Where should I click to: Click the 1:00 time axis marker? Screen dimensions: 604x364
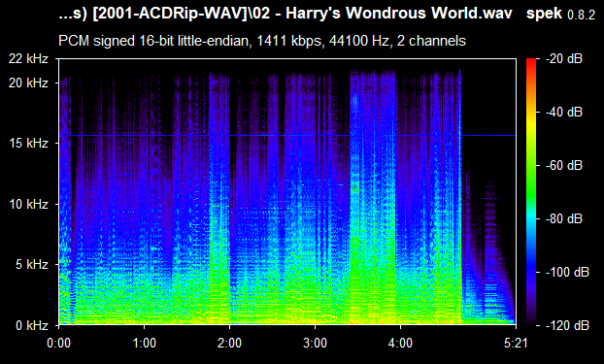[144, 343]
